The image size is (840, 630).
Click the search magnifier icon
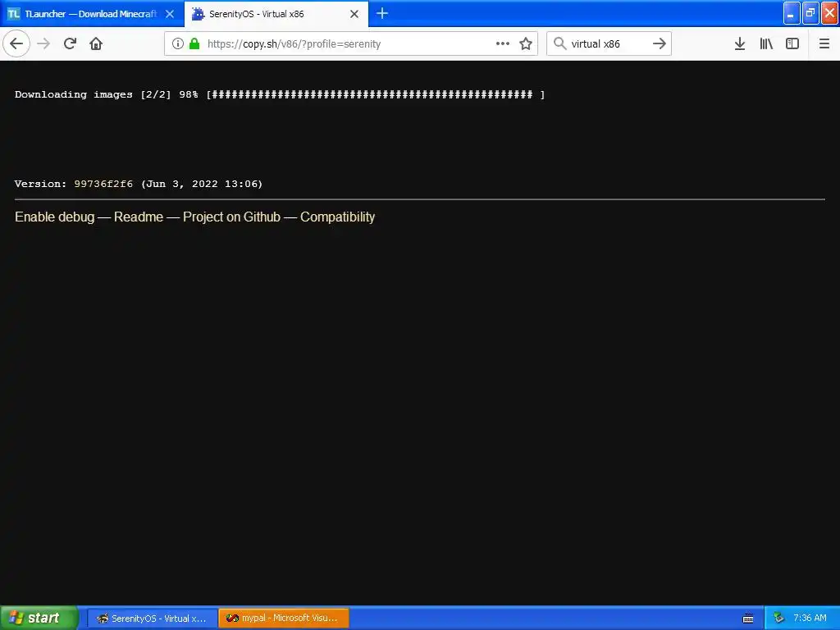coord(559,43)
